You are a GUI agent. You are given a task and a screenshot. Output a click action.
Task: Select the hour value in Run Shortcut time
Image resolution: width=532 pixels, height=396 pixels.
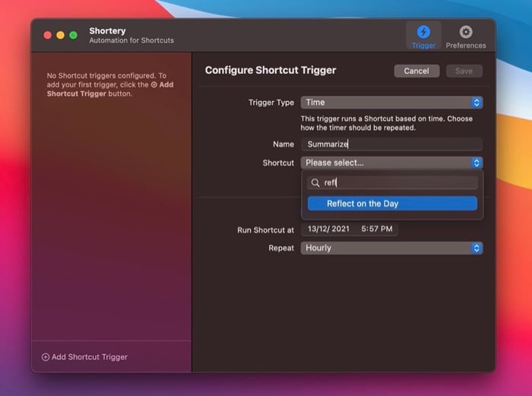(x=363, y=230)
